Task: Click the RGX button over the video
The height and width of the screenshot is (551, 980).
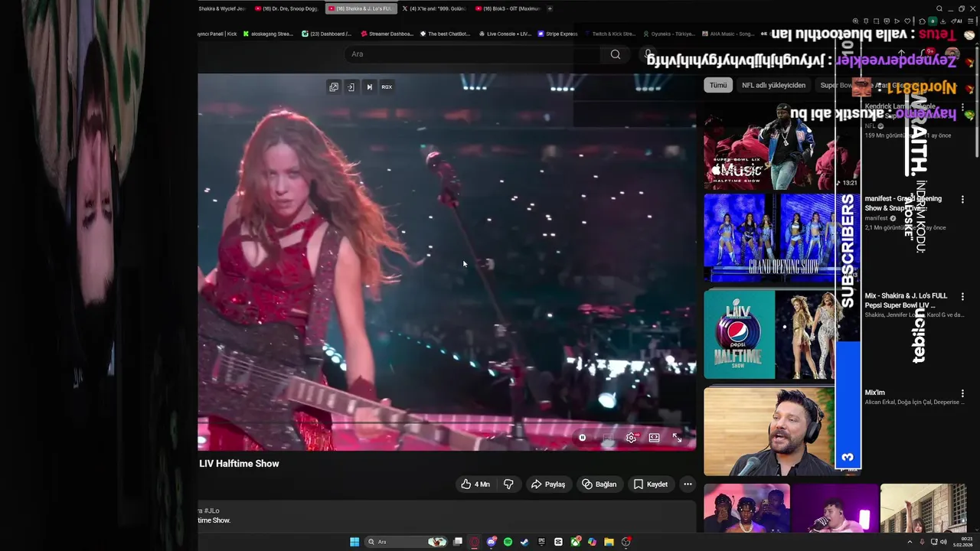Action: pyautogui.click(x=387, y=87)
